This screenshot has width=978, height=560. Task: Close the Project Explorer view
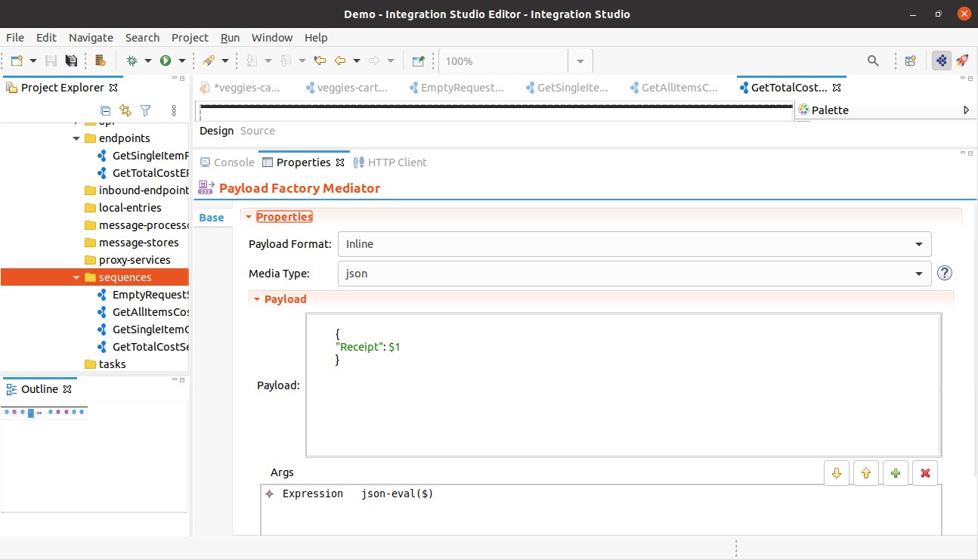[114, 88]
